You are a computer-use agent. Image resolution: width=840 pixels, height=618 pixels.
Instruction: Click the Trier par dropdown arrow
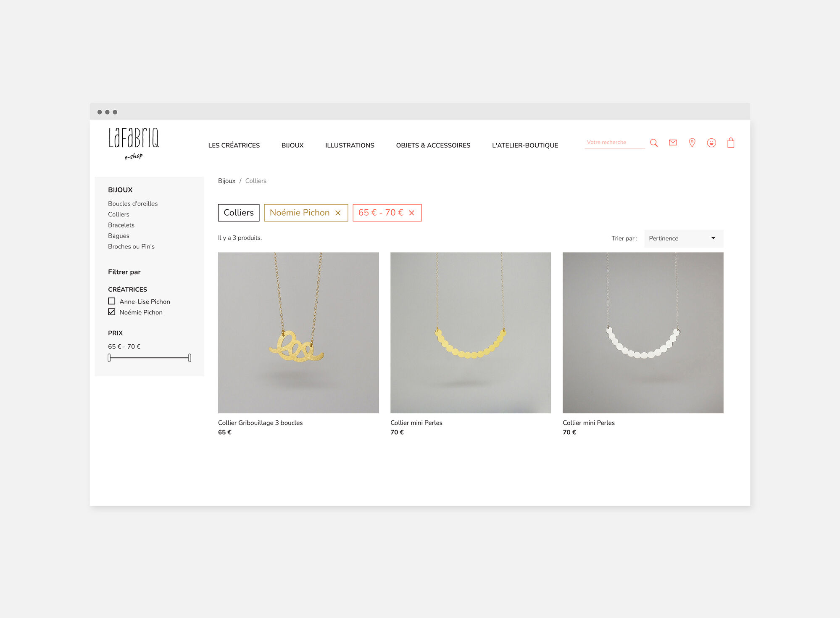pos(713,238)
